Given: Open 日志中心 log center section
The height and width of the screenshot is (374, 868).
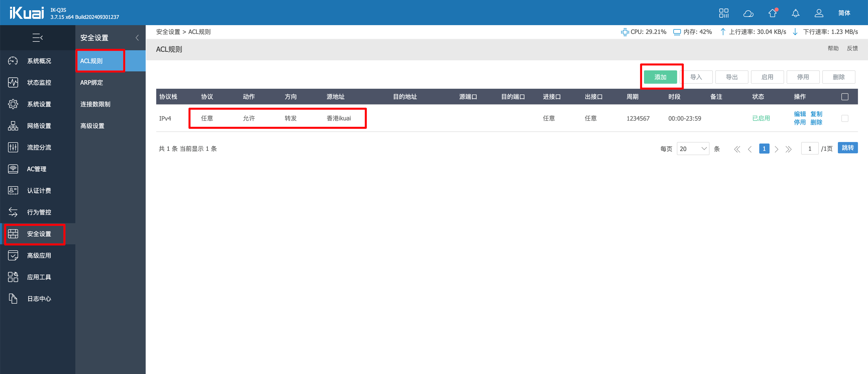Looking at the screenshot, I should click(39, 299).
